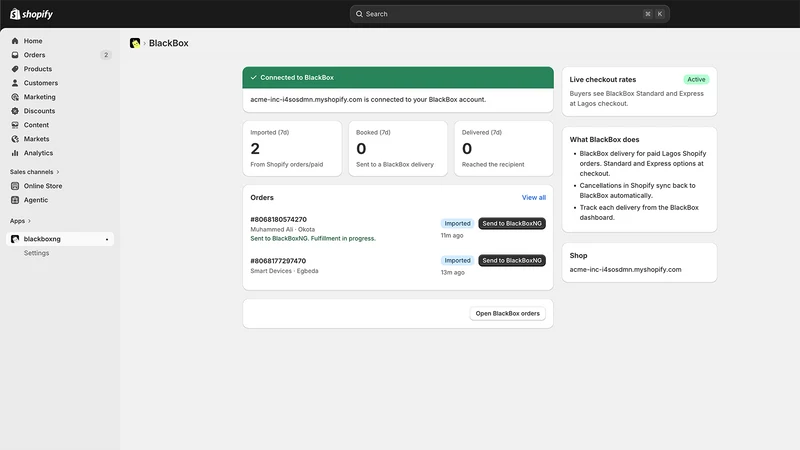Click the Markets globe icon
Viewport: 800px width, 450px height.
coord(15,139)
